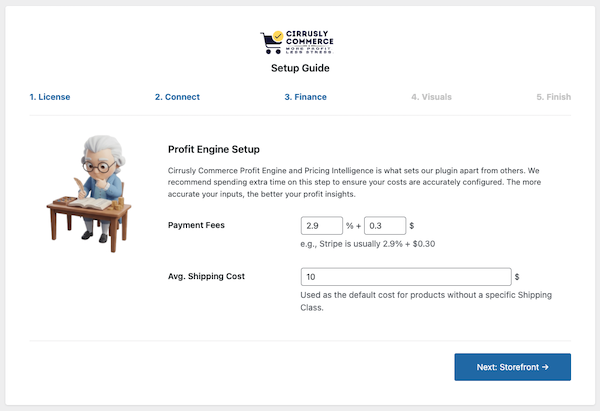Image resolution: width=600 pixels, height=411 pixels.
Task: Jump to the 4. Visuals step
Action: tap(431, 97)
